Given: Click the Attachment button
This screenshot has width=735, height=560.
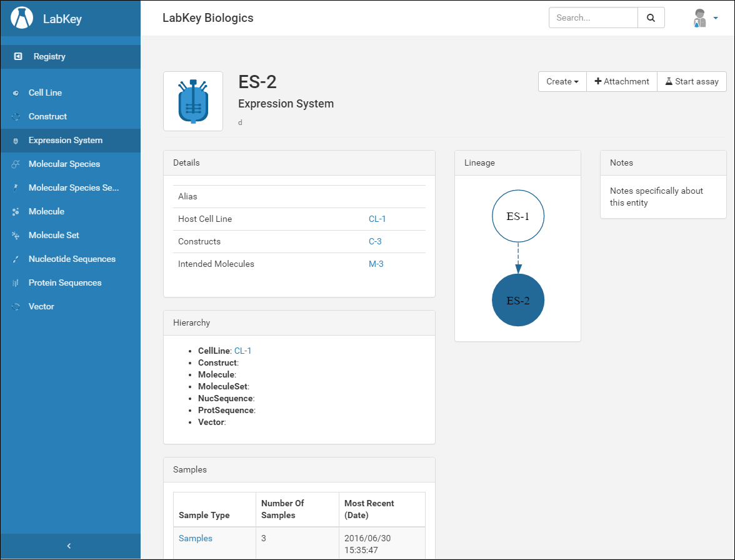Looking at the screenshot, I should [621, 81].
